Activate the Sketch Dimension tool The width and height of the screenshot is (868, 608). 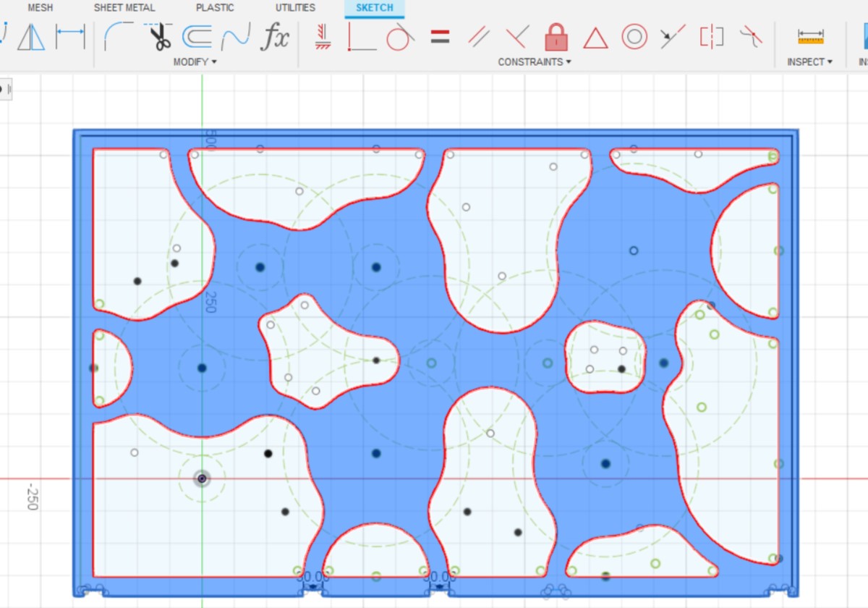[x=71, y=35]
